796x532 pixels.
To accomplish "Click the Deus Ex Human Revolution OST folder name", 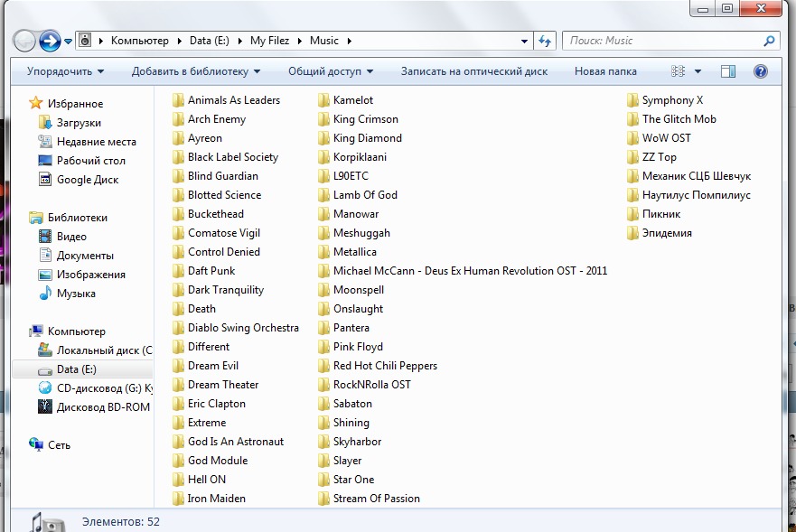I will 470,271.
